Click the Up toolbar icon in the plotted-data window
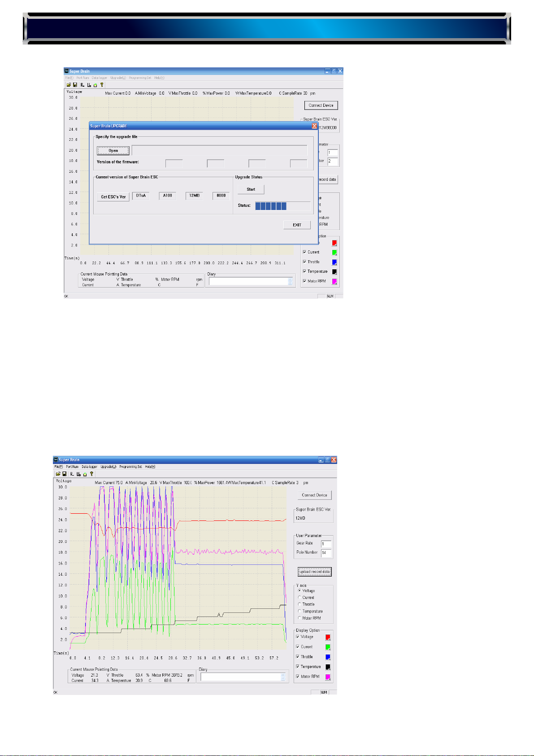 78,474
